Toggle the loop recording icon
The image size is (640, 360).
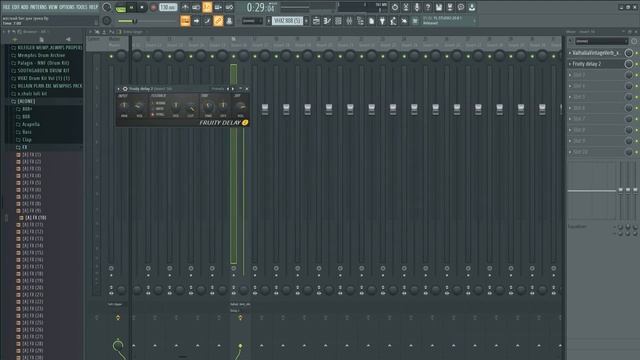229,7
